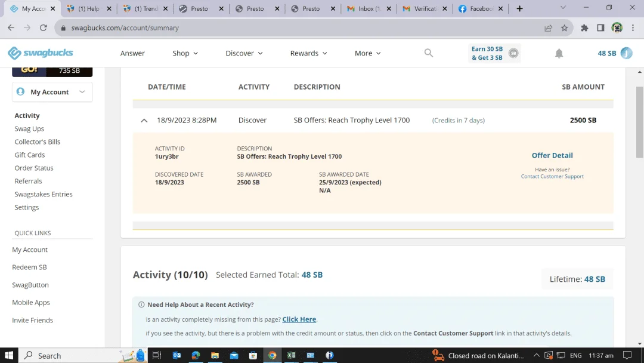Open the Windows notification center icon
644x363 pixels.
627,356
